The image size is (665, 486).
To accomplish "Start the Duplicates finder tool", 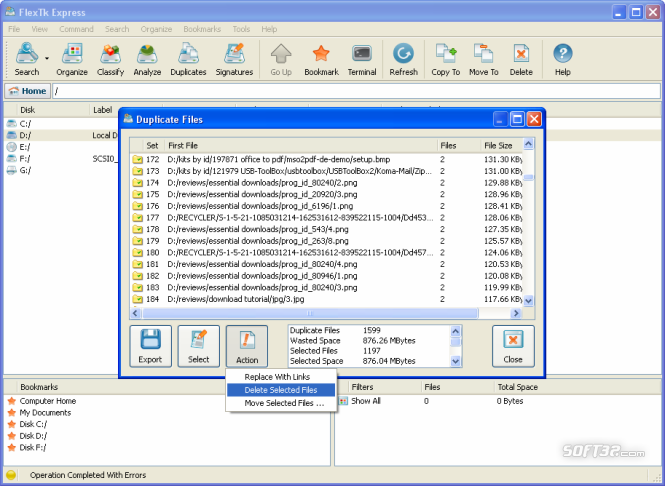I will tap(188, 59).
